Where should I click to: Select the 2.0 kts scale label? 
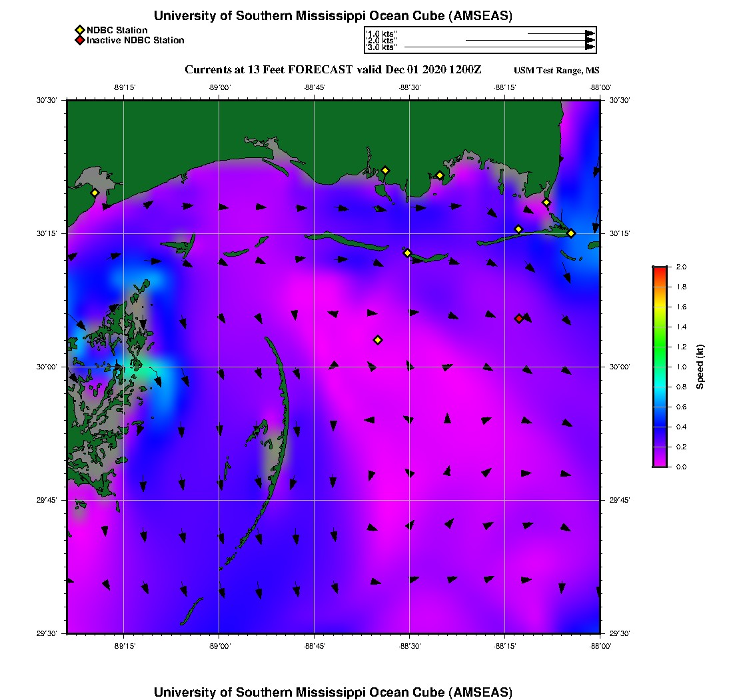tap(382, 41)
